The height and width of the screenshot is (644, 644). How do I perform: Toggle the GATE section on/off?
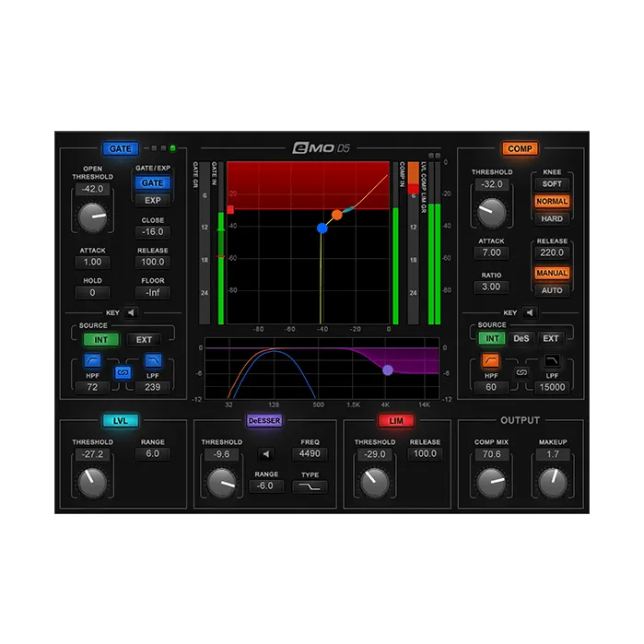coord(121,148)
